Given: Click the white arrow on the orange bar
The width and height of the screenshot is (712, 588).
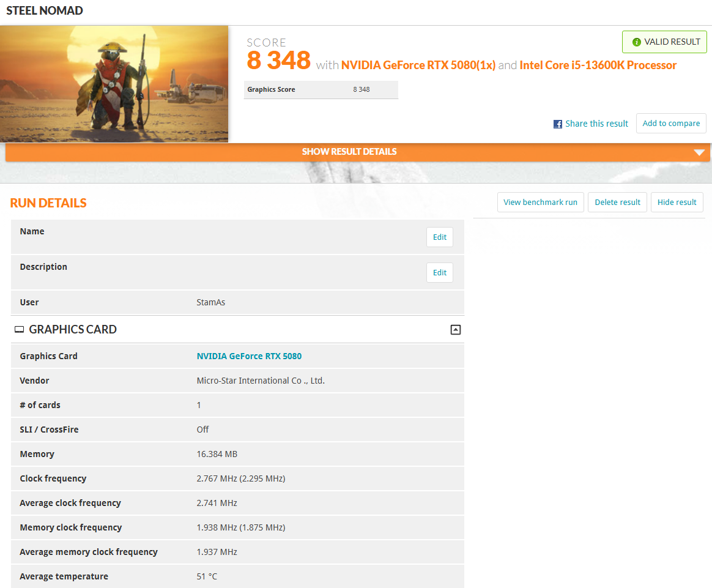Looking at the screenshot, I should pyautogui.click(x=699, y=152).
